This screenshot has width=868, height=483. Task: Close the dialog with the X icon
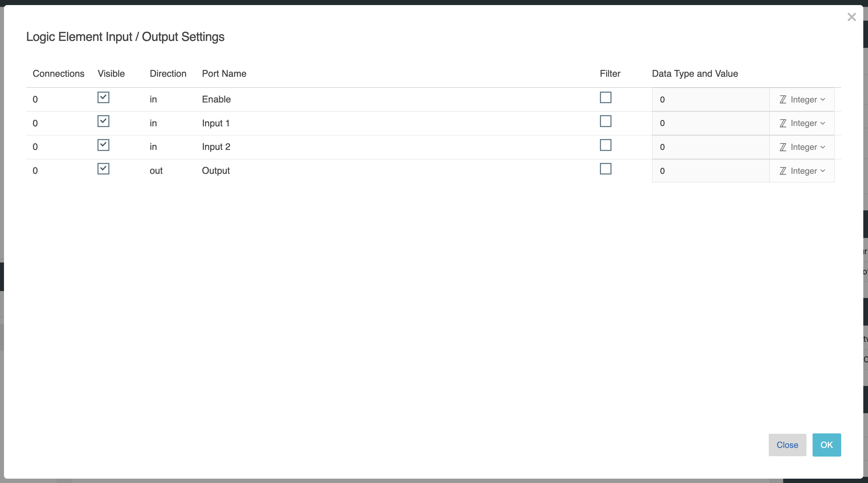(851, 17)
